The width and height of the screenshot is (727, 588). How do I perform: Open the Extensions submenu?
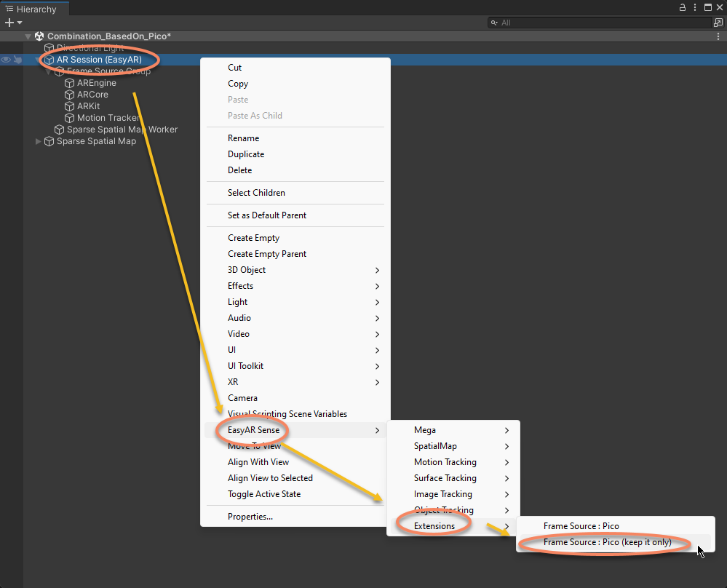pyautogui.click(x=434, y=525)
